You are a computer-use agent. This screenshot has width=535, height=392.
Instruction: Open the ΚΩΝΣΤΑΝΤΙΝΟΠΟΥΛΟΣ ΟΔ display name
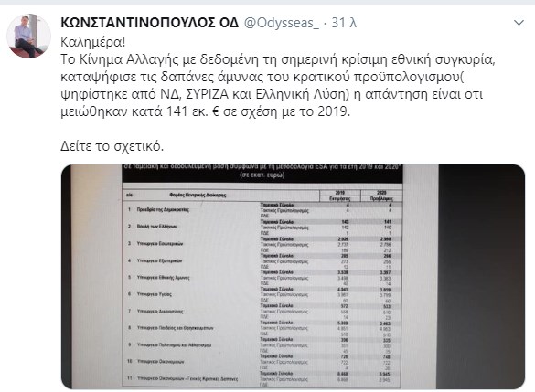(x=149, y=23)
